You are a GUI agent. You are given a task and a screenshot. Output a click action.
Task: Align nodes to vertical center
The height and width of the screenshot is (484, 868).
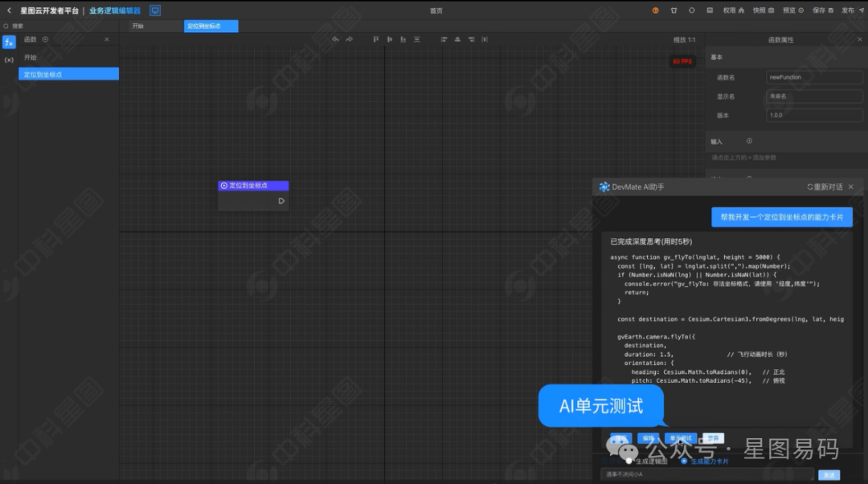(x=390, y=39)
